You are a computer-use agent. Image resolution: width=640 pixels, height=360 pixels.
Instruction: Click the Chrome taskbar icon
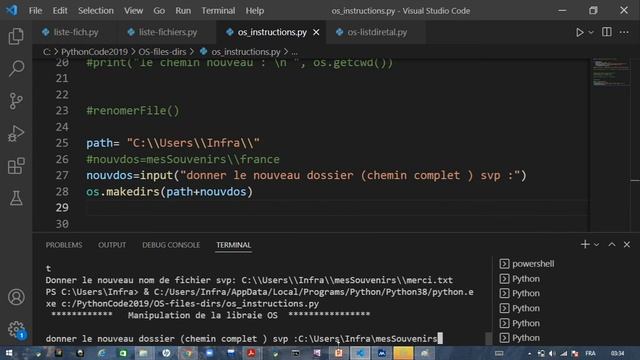[x=188, y=353]
